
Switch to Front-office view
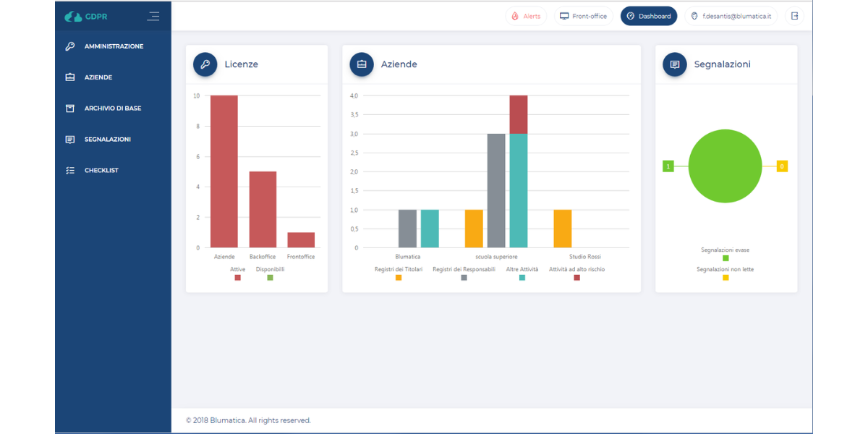point(584,16)
